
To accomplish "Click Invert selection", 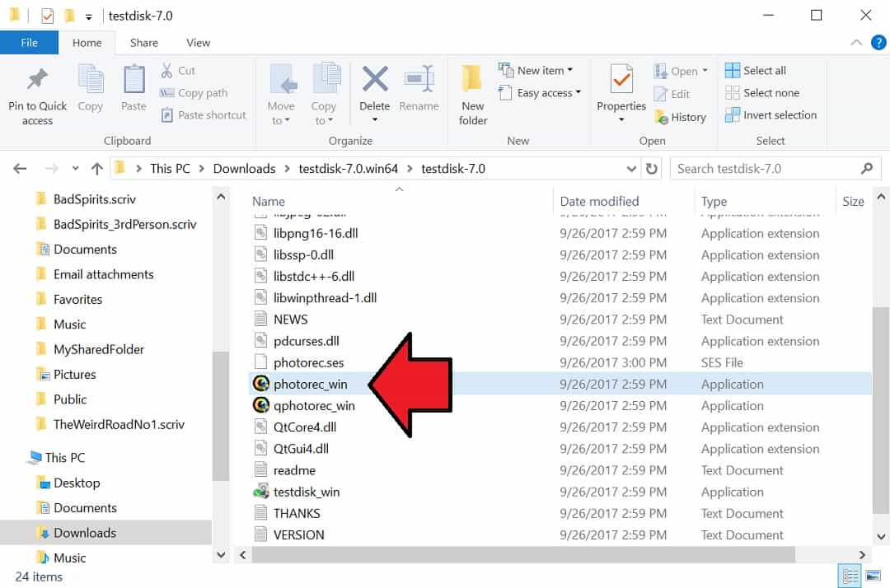I will click(x=771, y=114).
